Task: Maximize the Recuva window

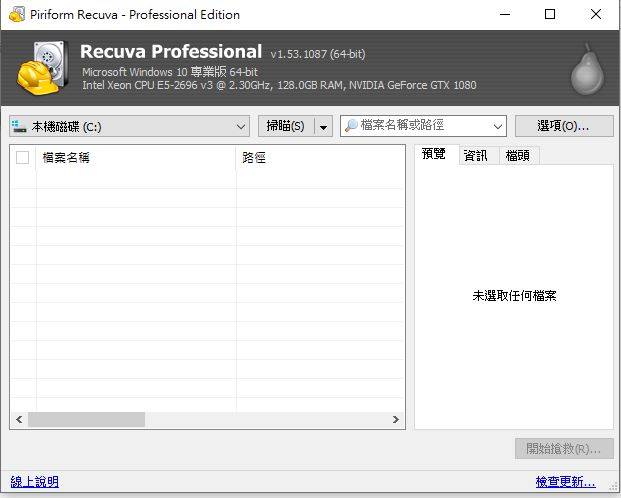Action: pyautogui.click(x=550, y=15)
